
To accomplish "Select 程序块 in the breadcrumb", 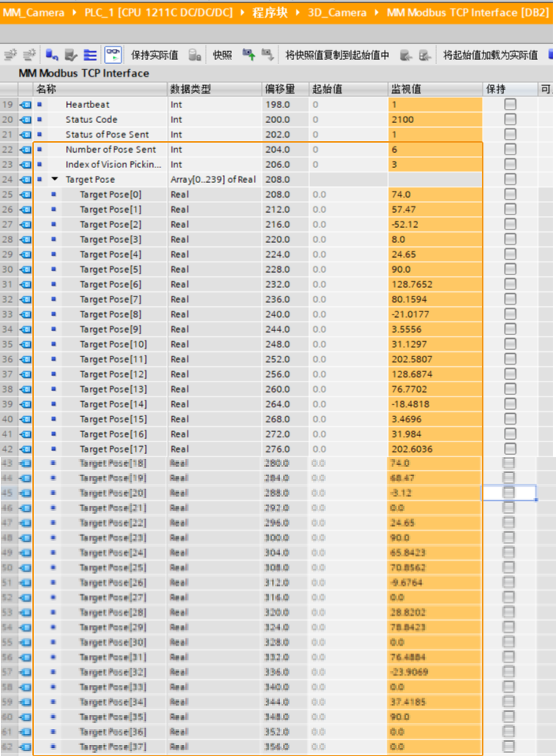I will tap(270, 13).
